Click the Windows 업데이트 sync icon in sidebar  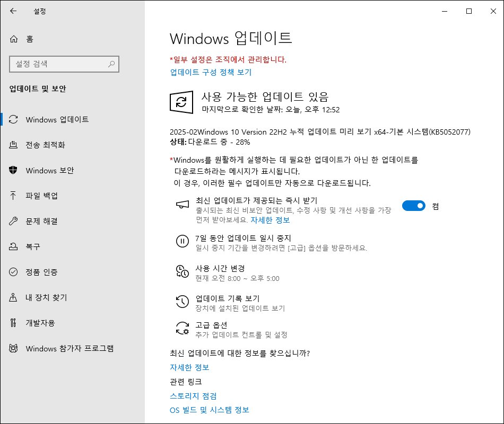click(13, 119)
